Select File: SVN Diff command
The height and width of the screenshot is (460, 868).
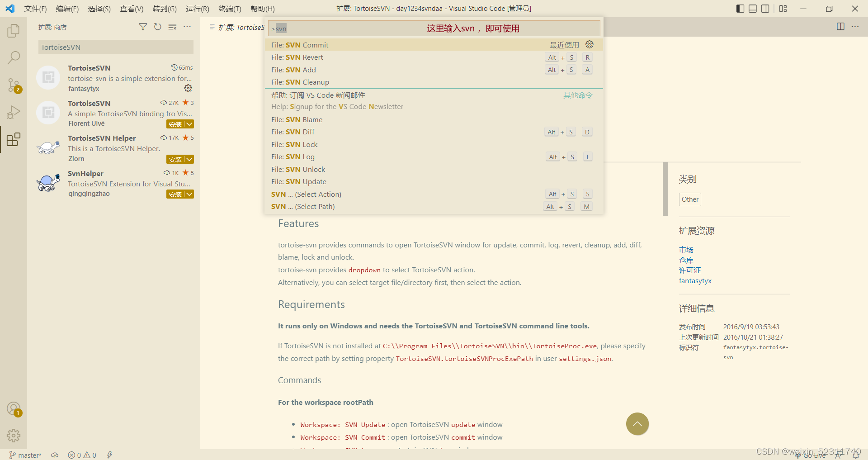point(434,132)
